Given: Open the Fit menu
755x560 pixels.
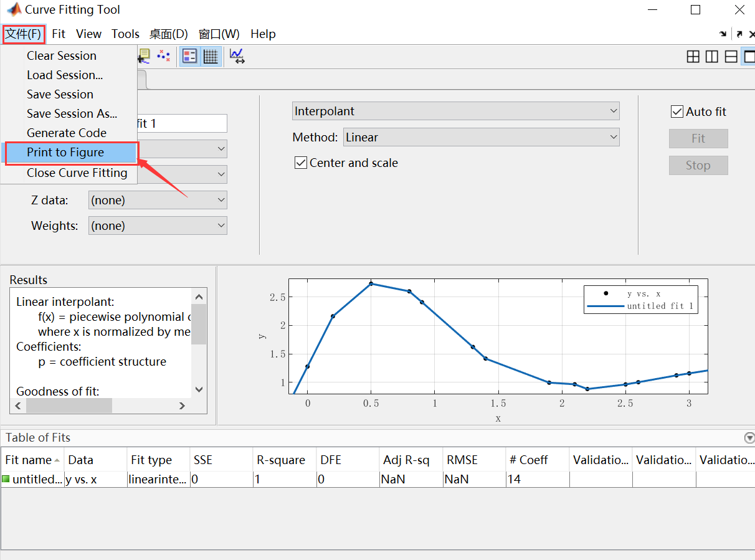Looking at the screenshot, I should tap(59, 34).
